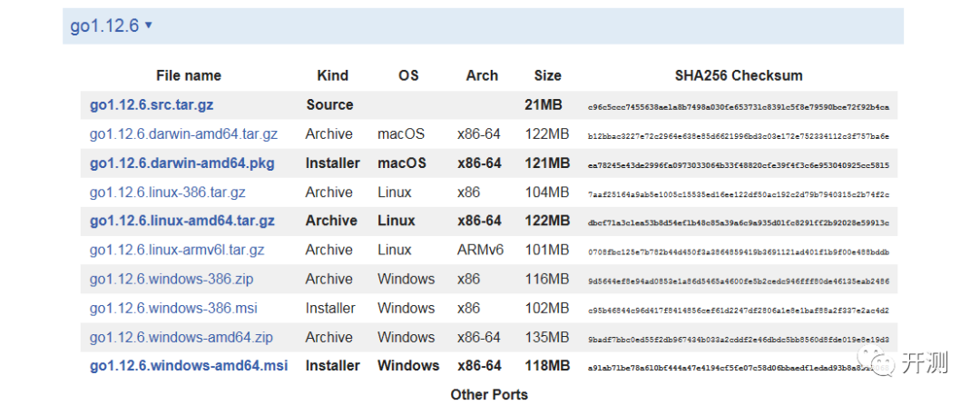Click the Size column header
This screenshot has height=405, width=980.
tap(547, 75)
